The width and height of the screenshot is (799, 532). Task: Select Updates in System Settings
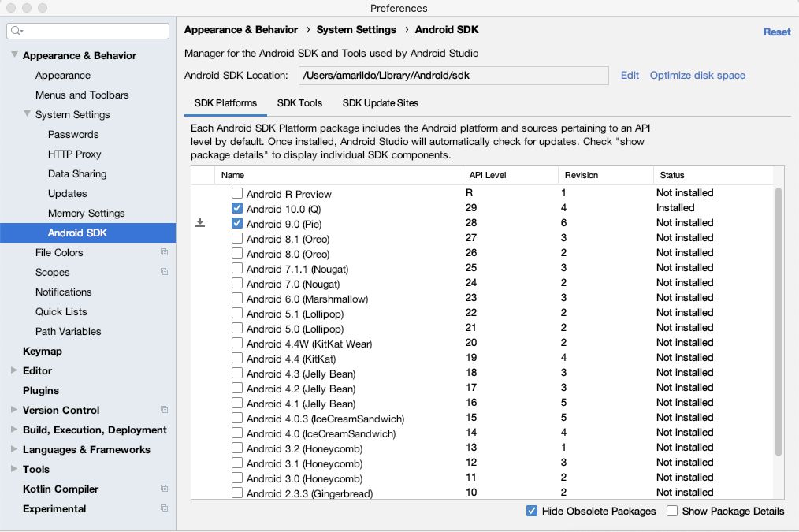click(67, 193)
